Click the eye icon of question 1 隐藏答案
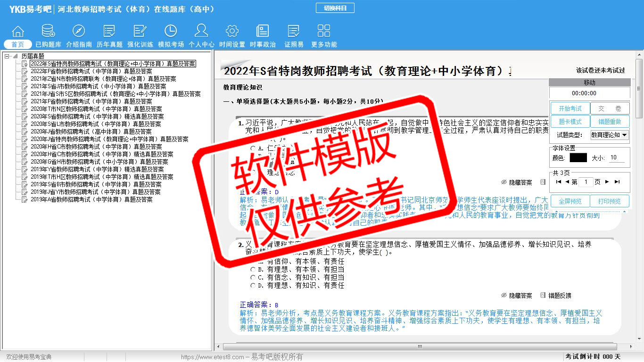Screen dimensions: 644x362 tap(504, 182)
